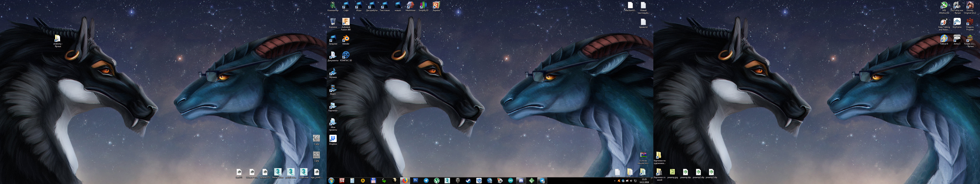Open the Arma 3 shortcut
This screenshot has height=184, width=980.
click(957, 39)
